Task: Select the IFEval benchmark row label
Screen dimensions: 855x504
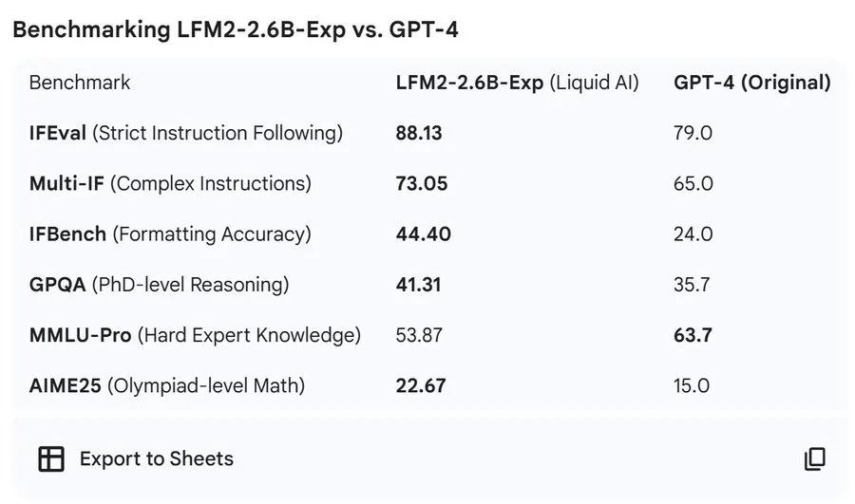Action: tap(185, 133)
